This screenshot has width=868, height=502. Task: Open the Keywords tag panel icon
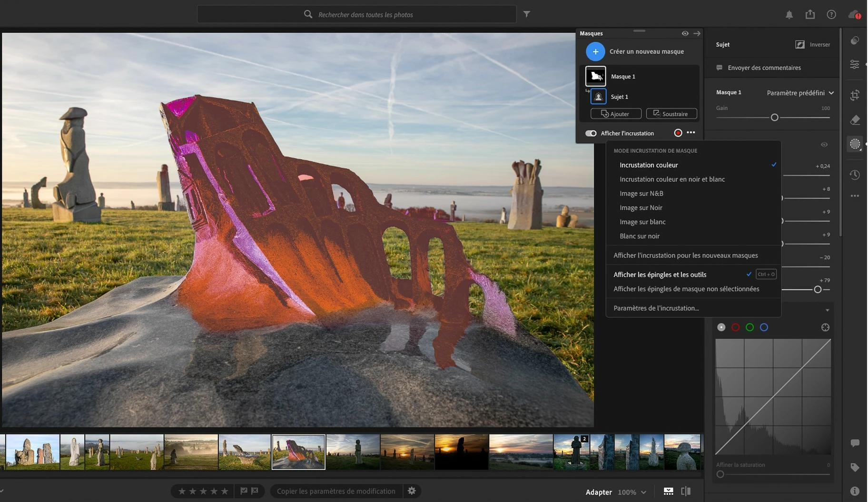point(855,467)
